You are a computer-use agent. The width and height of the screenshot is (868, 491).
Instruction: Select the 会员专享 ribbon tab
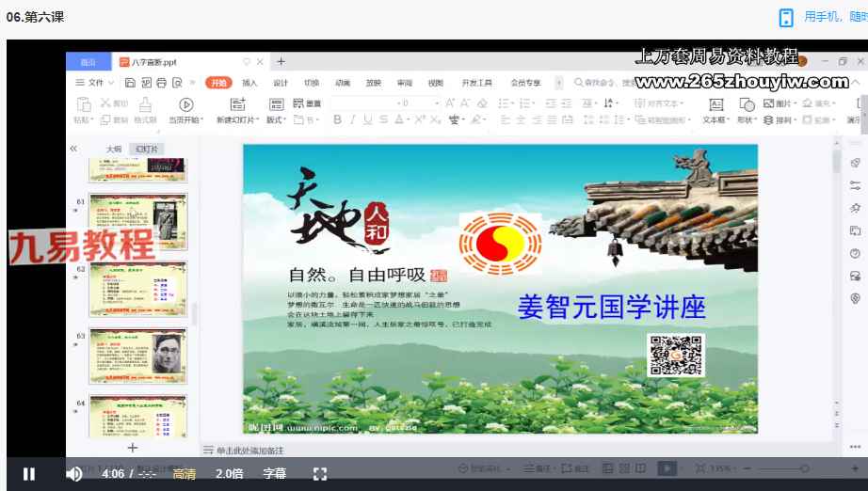[525, 83]
